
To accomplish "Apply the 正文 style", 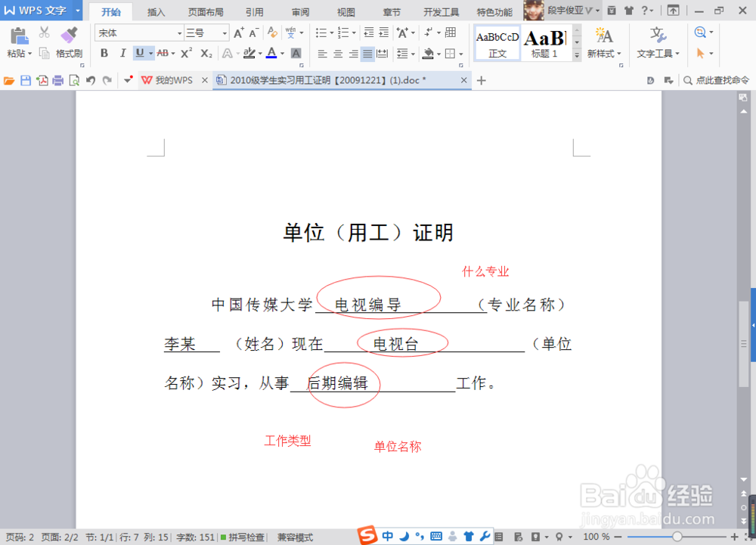I will click(x=497, y=43).
